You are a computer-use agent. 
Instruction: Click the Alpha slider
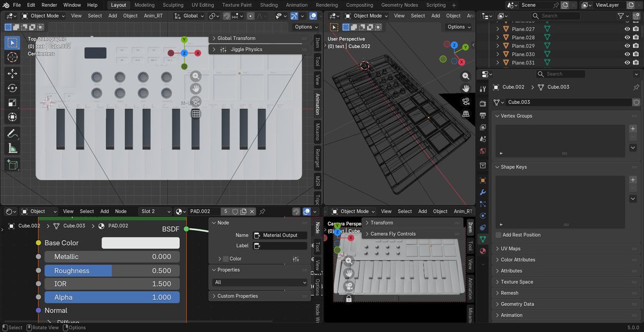pos(112,297)
